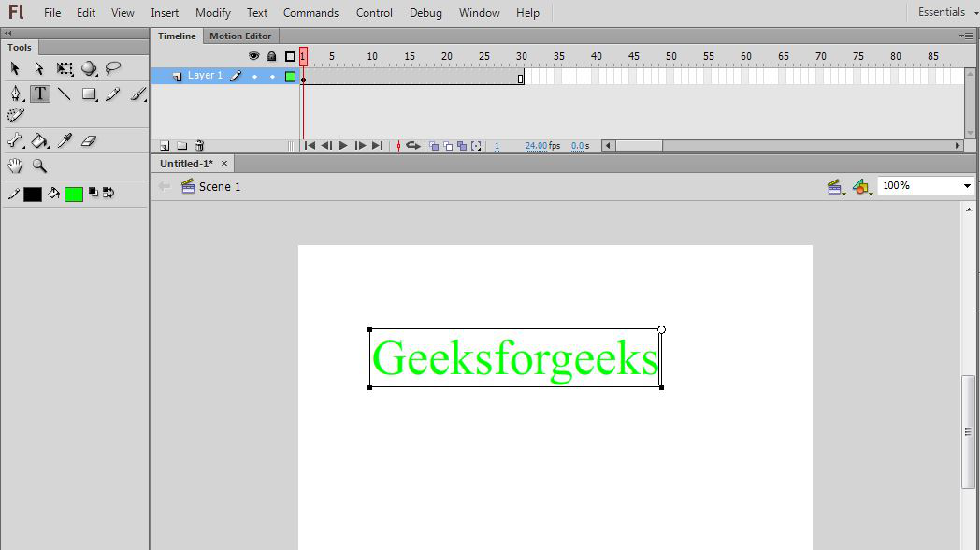Select the Lasso tool

pyautogui.click(x=113, y=68)
